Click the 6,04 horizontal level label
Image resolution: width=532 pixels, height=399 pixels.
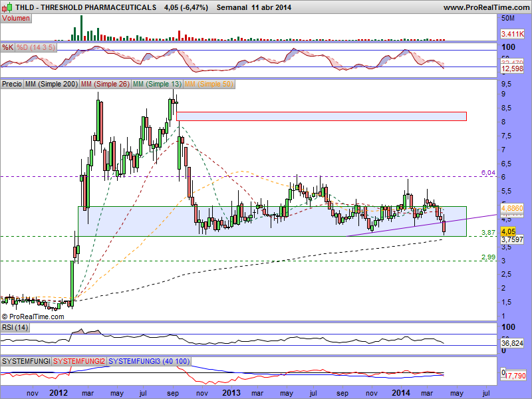(x=488, y=172)
